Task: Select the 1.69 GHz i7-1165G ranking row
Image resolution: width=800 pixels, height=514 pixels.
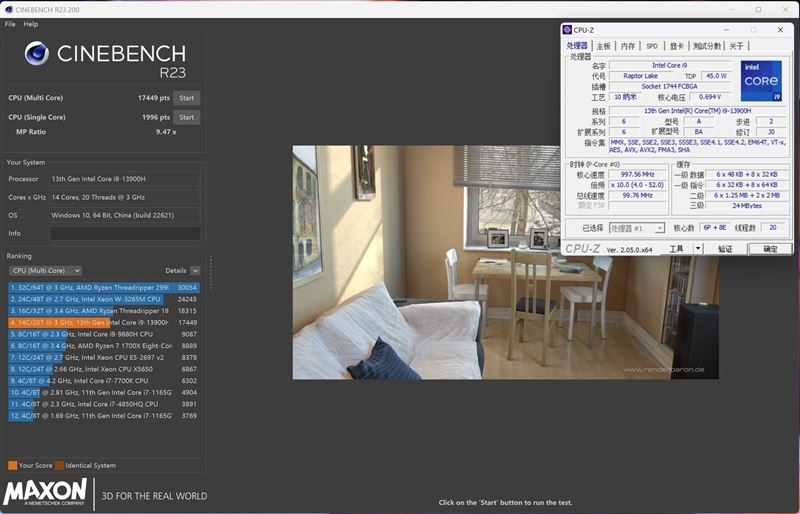Action: tap(104, 416)
